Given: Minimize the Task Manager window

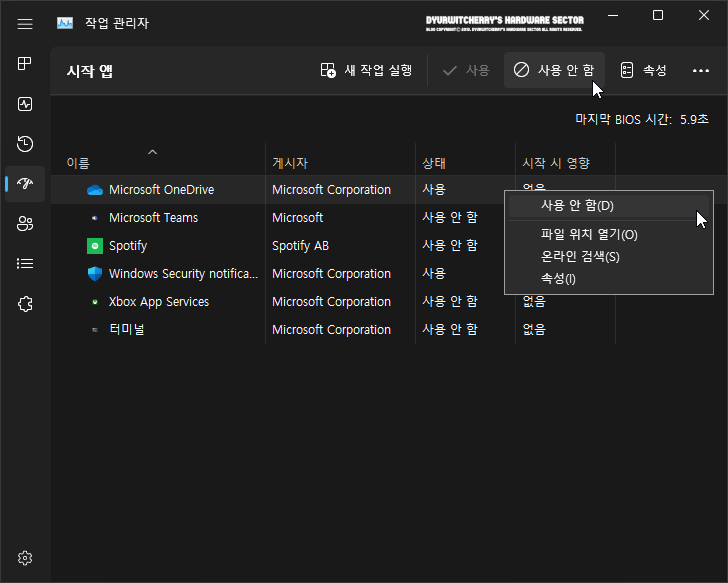Looking at the screenshot, I should [x=613, y=15].
